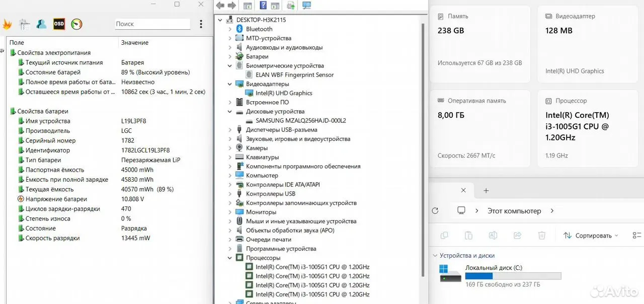
Task: Click the Forward arrow in Device Manager toolbar
Action: (x=231, y=6)
